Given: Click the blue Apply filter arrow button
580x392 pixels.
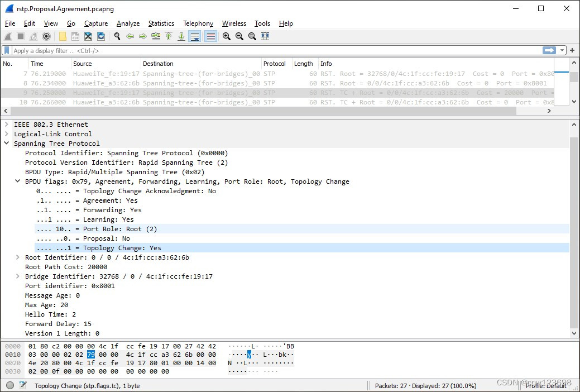Looking at the screenshot, I should point(549,50).
